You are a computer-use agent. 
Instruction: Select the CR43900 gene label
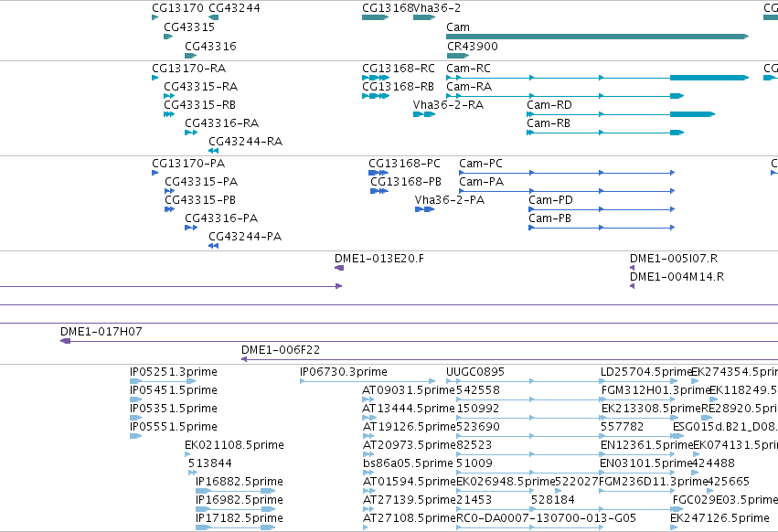coord(473,46)
